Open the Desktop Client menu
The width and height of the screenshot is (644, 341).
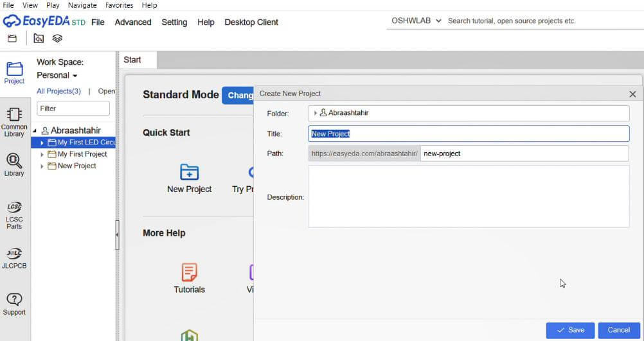click(x=251, y=22)
